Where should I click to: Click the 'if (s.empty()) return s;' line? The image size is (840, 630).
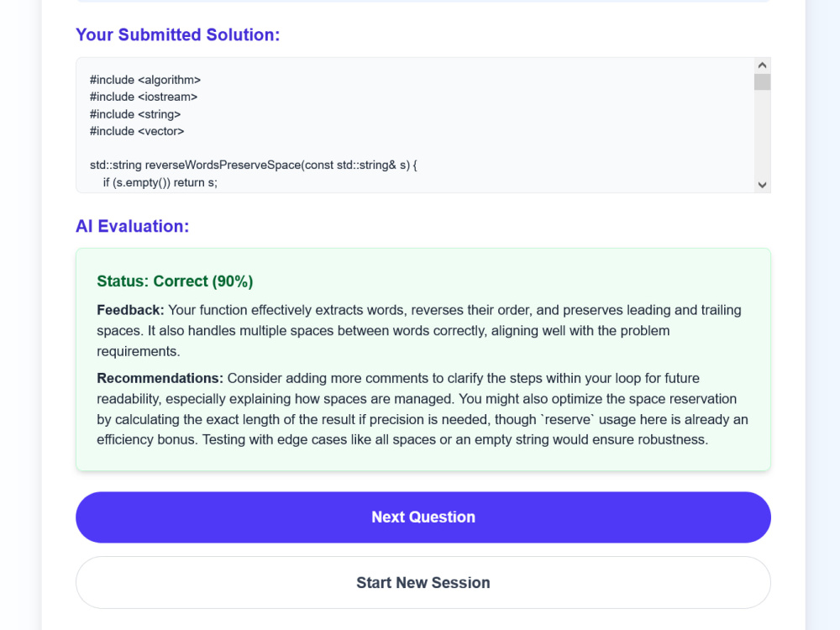[x=160, y=182]
